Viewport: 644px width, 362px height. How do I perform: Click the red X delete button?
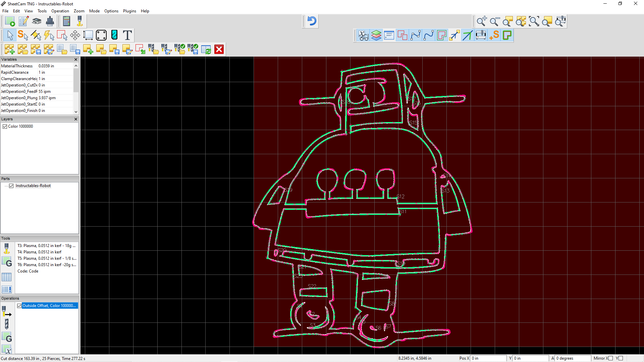click(x=219, y=50)
